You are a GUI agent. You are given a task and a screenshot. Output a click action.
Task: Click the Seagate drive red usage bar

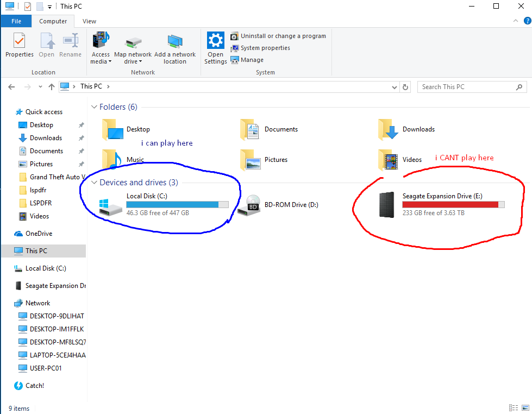tap(453, 205)
